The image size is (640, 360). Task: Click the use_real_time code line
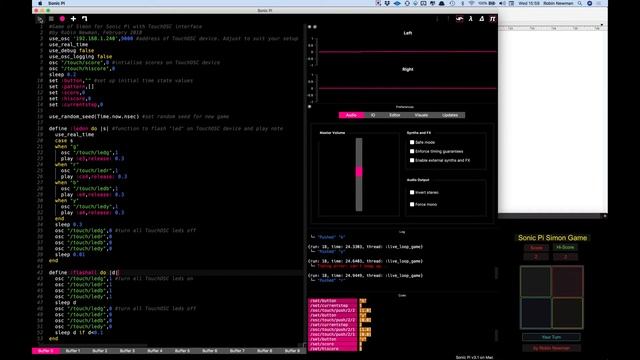(69, 44)
